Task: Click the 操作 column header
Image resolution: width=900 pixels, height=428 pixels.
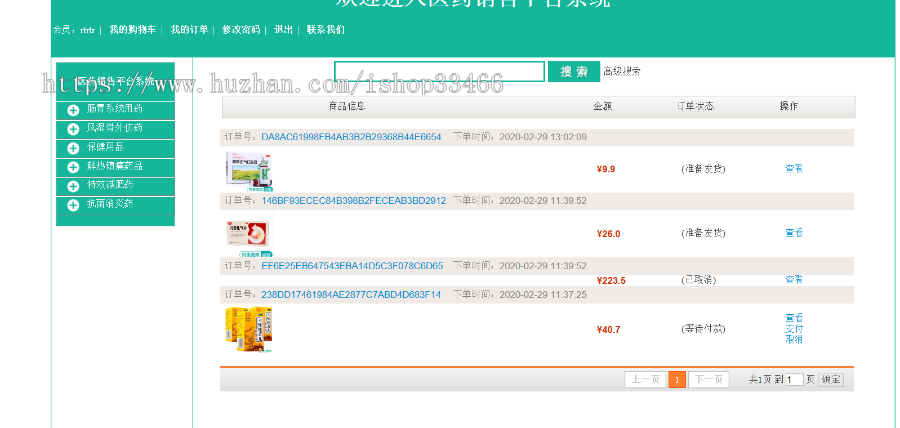Action: [789, 106]
